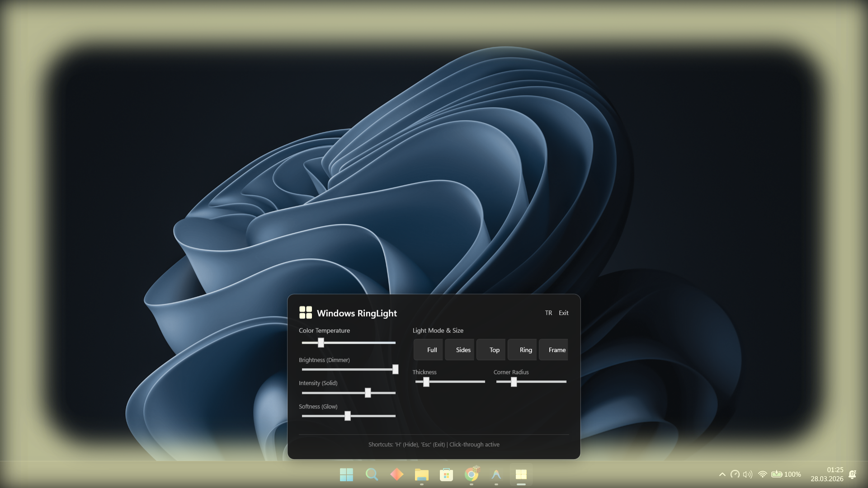Click the Color Temperature slider track
Viewport: 868px width, 488px height.
pyautogui.click(x=349, y=343)
